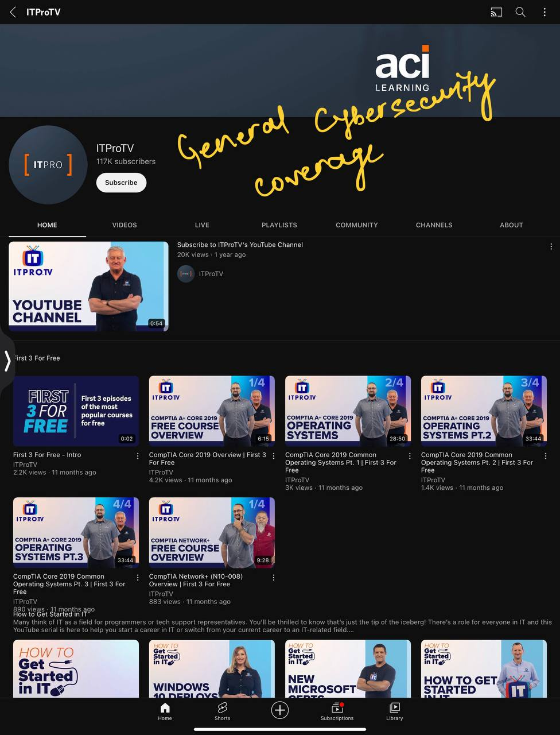Play the CompTIA Network+ Free Course Overview thumbnail
This screenshot has width=560, height=735.
pyautogui.click(x=212, y=533)
